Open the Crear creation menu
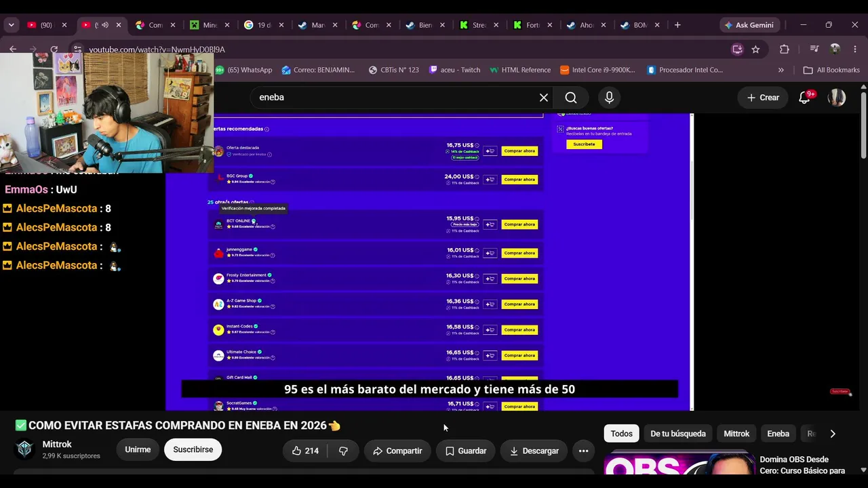The width and height of the screenshot is (868, 488). pyautogui.click(x=763, y=98)
